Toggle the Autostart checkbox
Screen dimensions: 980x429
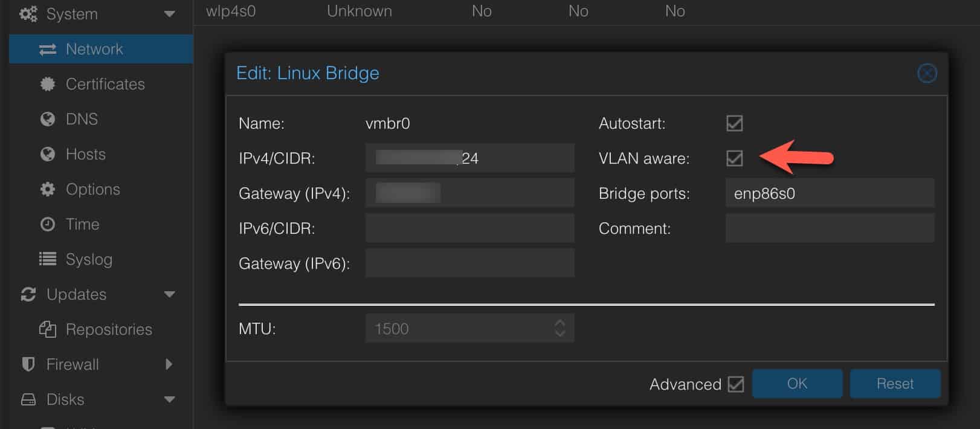click(x=734, y=123)
